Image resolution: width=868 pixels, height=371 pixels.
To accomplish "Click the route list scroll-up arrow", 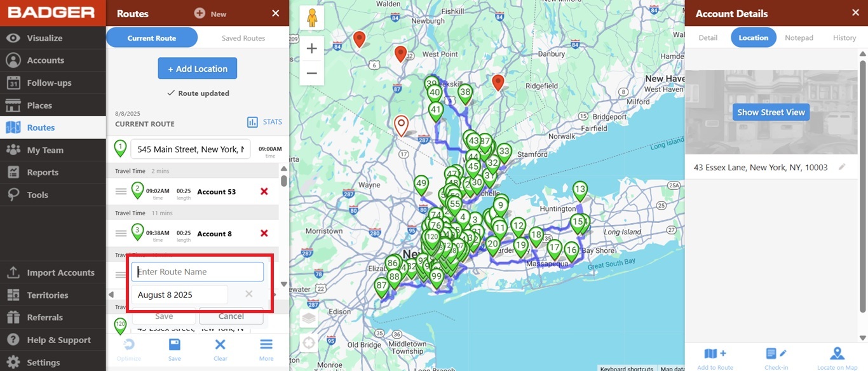I will point(284,168).
